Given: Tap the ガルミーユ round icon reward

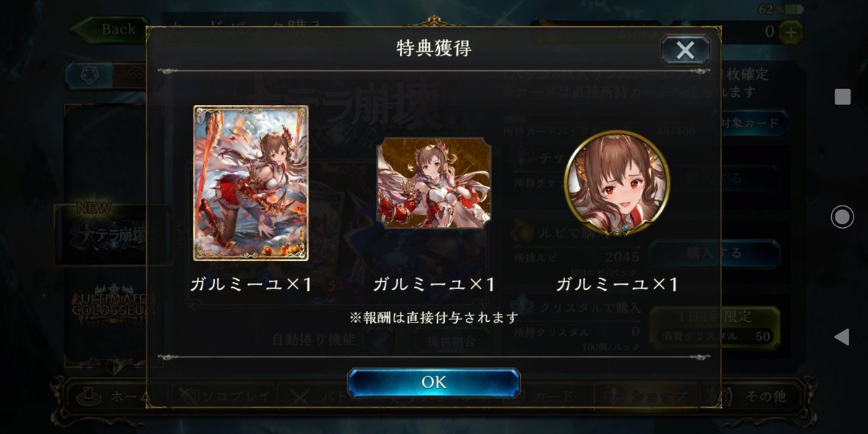Looking at the screenshot, I should tap(617, 183).
